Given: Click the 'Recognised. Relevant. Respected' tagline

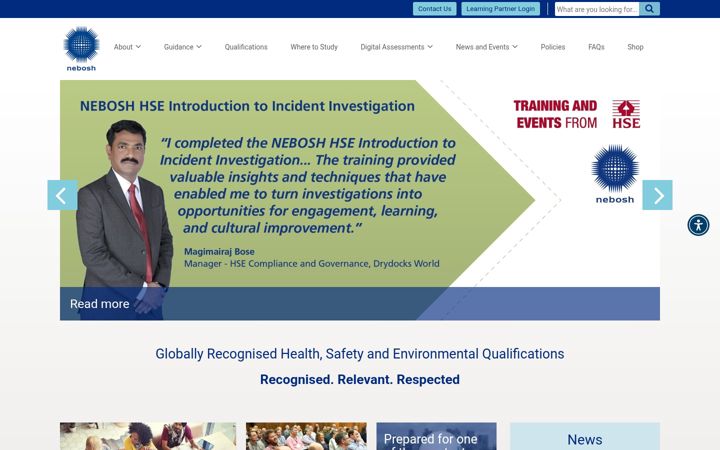Looking at the screenshot, I should pyautogui.click(x=360, y=380).
